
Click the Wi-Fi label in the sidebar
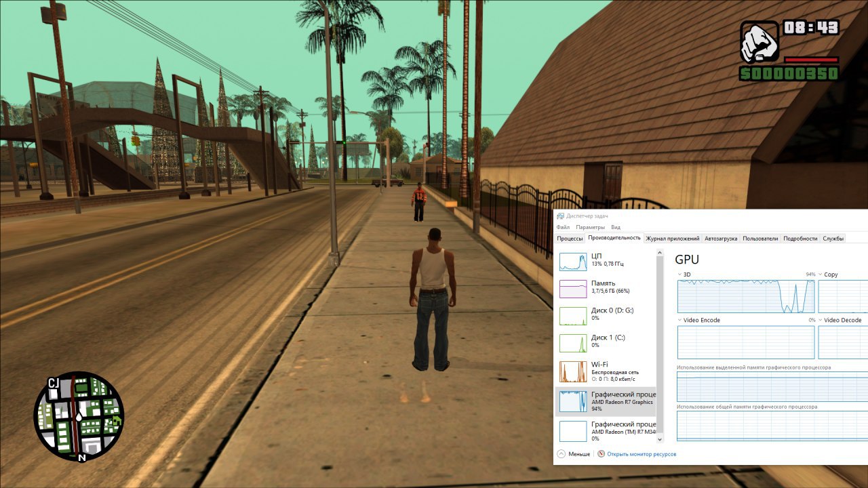599,365
